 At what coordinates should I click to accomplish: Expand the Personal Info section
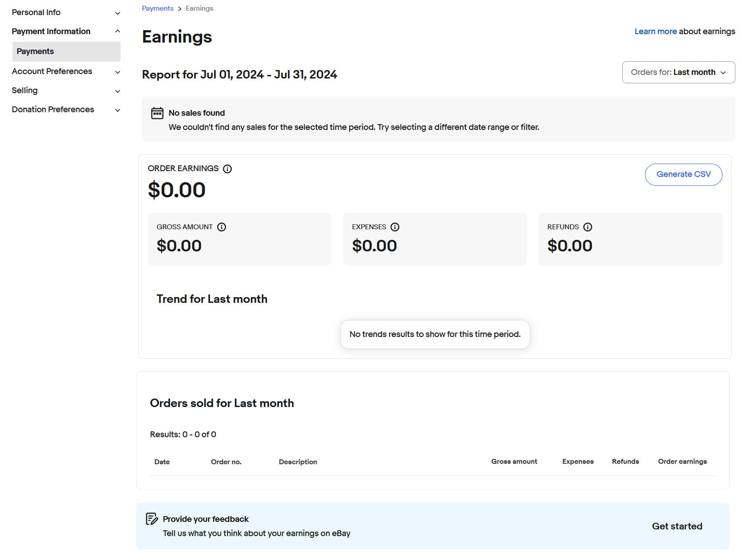click(x=66, y=12)
